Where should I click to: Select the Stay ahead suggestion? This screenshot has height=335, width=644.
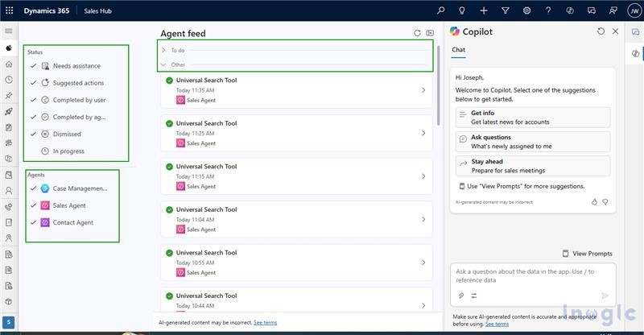(x=533, y=166)
